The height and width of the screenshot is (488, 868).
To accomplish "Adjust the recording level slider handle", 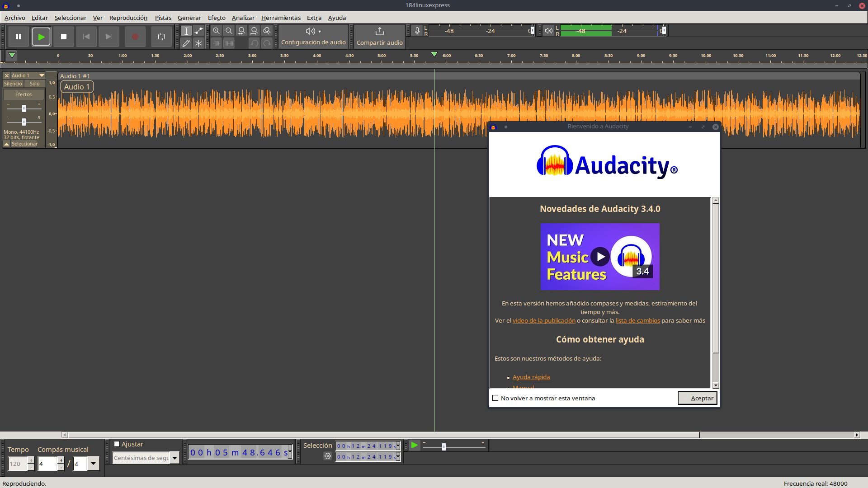I will coord(532,31).
